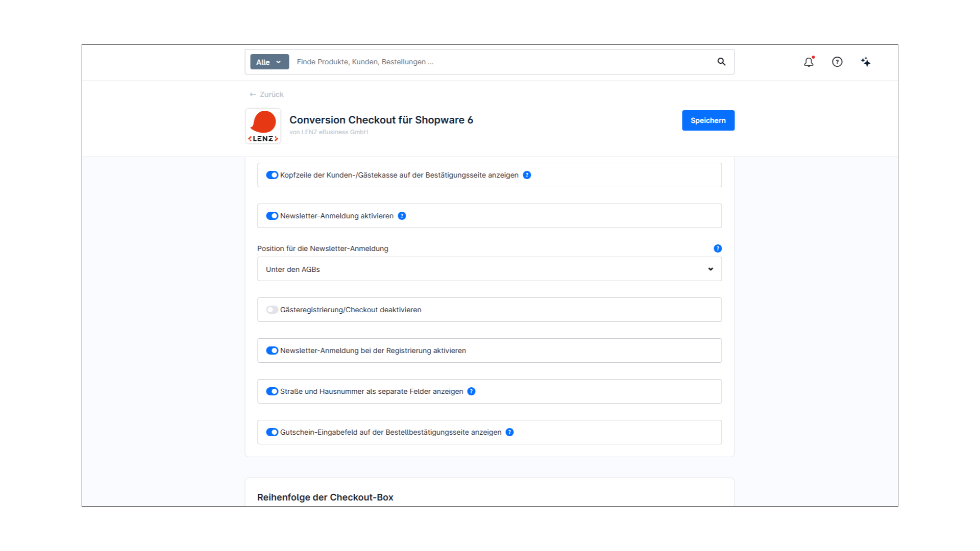Save settings with the Speichern button
Image resolution: width=980 pixels, height=551 pixels.
(708, 120)
